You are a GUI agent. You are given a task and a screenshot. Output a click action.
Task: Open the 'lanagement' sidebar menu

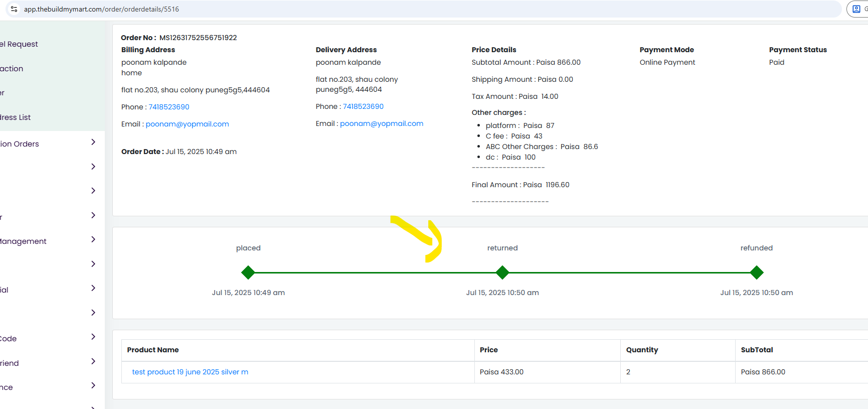coord(23,241)
